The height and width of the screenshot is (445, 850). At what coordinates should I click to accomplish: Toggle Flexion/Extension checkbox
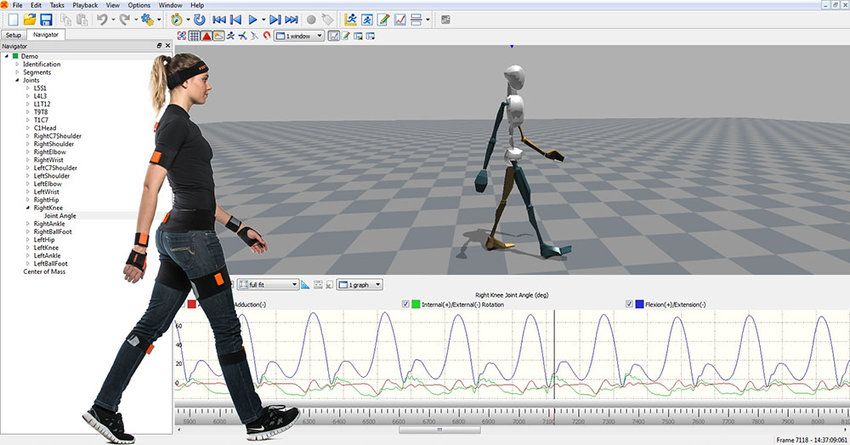click(x=630, y=304)
